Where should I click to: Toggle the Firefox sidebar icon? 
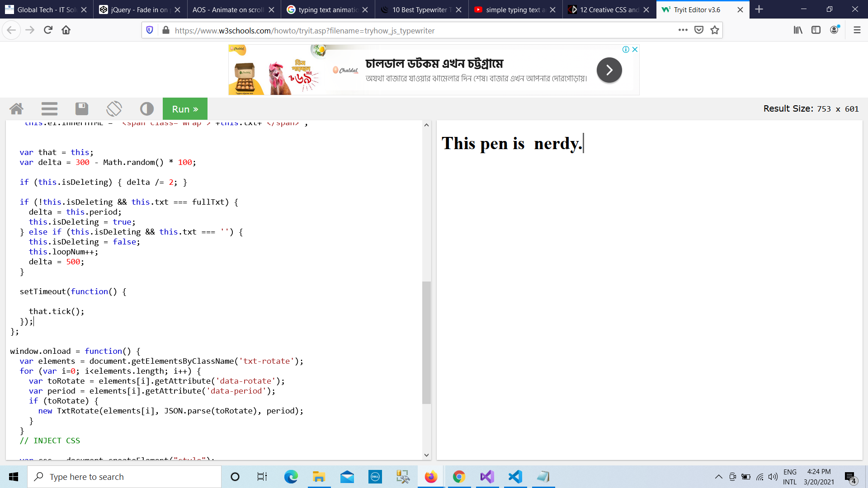pyautogui.click(x=816, y=30)
